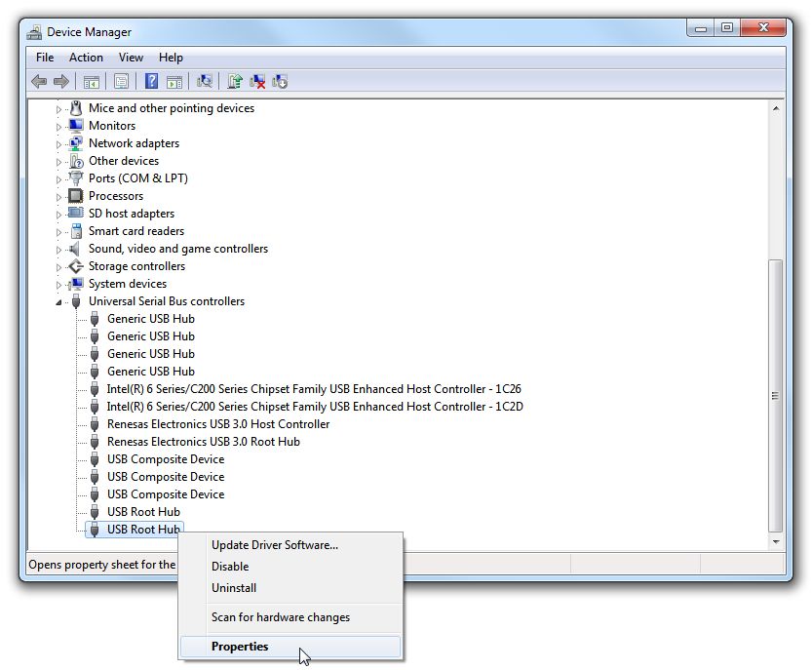Viewport: 812px width, 670px height.
Task: Click the Processors category icon
Action: coord(76,196)
